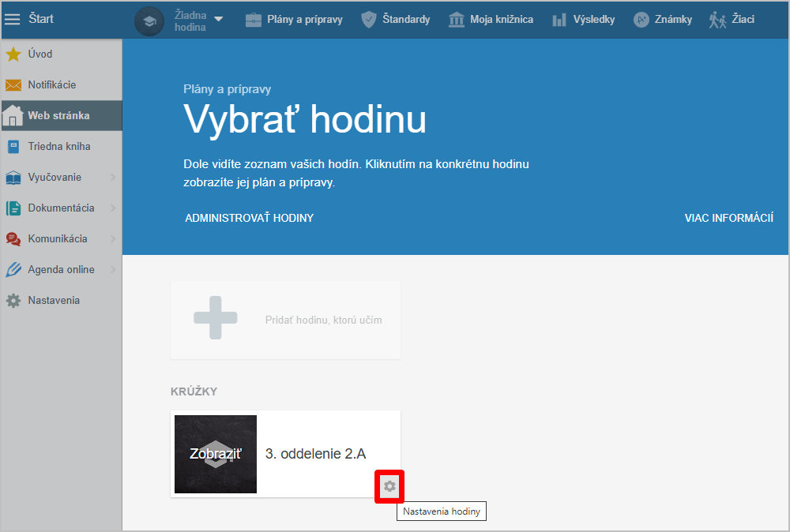Click the Známky grade icon
This screenshot has height=532, width=790.
(641, 20)
